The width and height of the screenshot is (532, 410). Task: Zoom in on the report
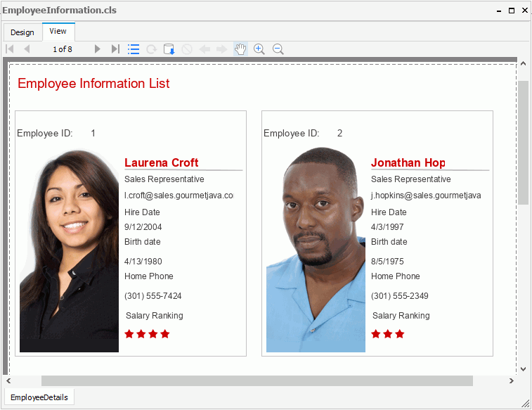pos(259,49)
